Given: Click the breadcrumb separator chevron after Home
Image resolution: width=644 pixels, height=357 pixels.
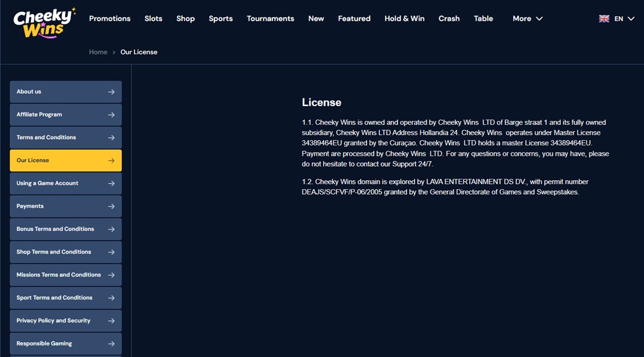Looking at the screenshot, I should click(x=114, y=53).
